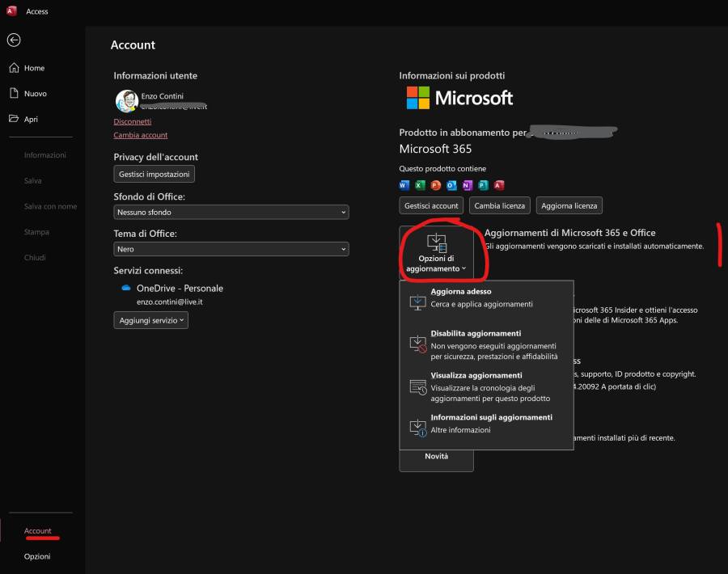Open the Sfondo di Office dropdown

pos(231,212)
